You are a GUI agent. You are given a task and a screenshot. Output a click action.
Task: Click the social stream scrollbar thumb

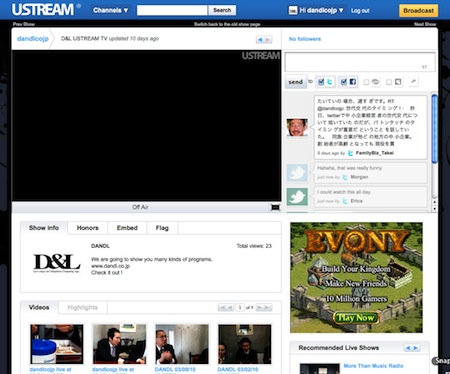(434, 129)
